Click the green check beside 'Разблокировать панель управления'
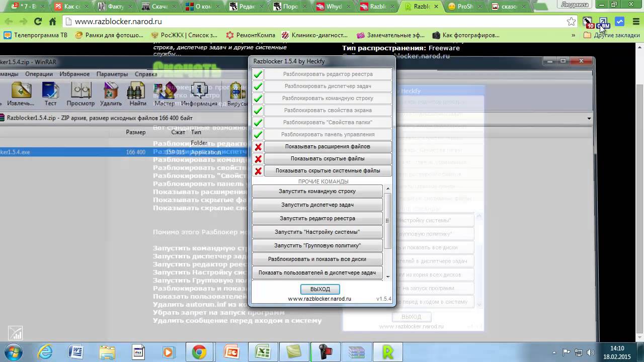The image size is (644, 362). point(258,135)
